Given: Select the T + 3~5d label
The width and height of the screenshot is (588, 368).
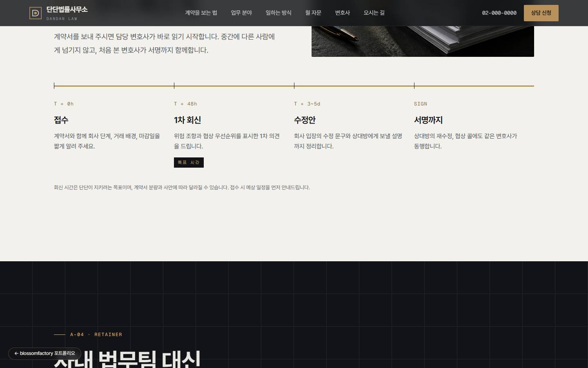Looking at the screenshot, I should tap(307, 104).
